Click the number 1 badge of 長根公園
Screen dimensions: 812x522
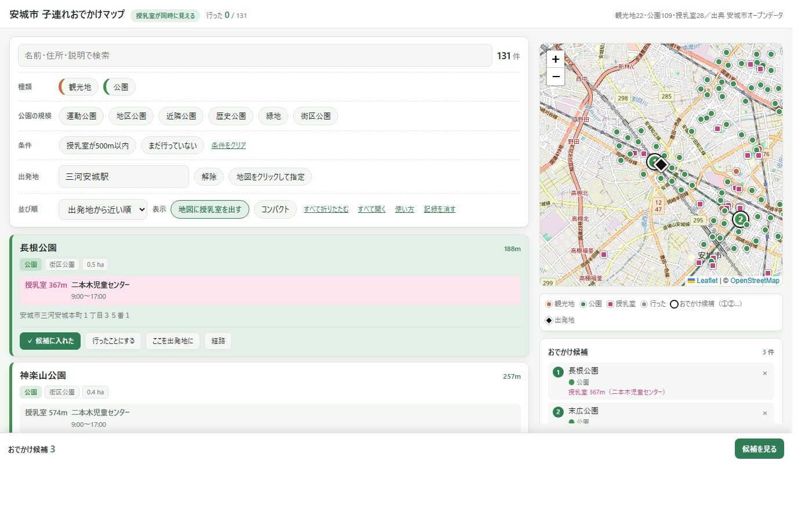[558, 372]
